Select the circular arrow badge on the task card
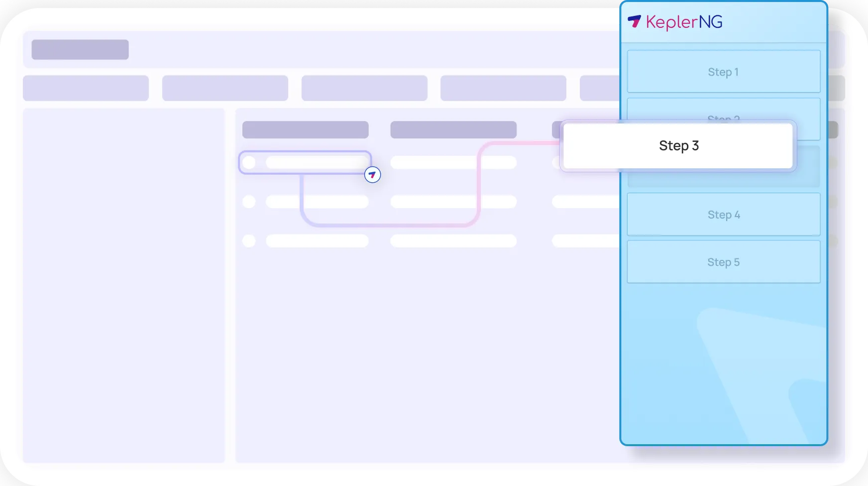 (372, 175)
